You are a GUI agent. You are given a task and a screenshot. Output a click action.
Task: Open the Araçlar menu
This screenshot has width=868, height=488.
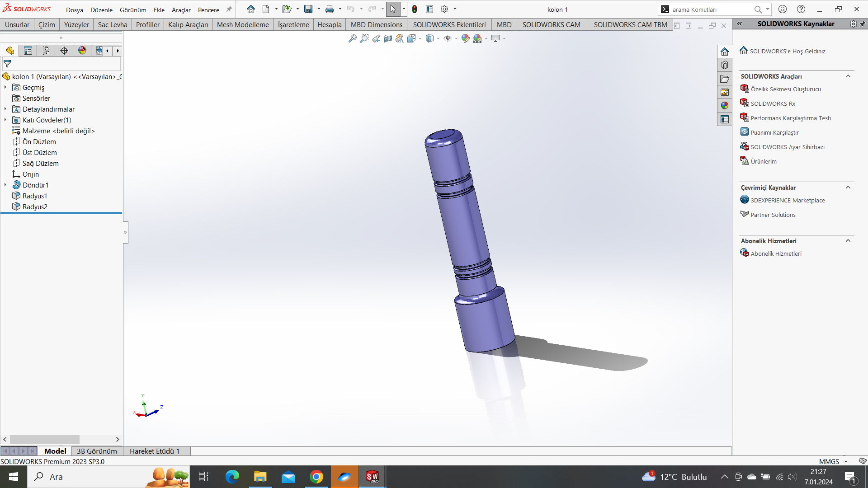click(181, 9)
